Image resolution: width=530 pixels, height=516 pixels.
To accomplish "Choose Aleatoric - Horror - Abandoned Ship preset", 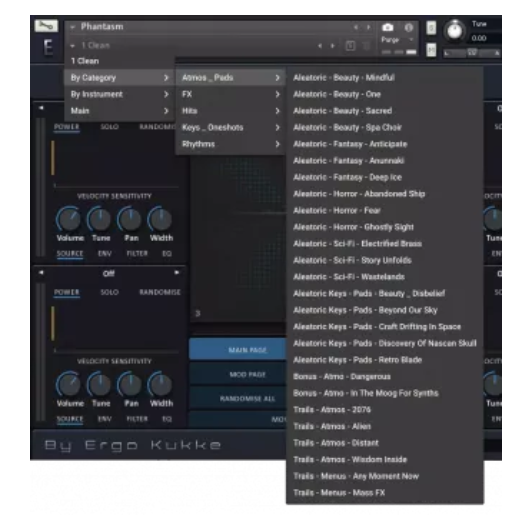I will [x=385, y=194].
